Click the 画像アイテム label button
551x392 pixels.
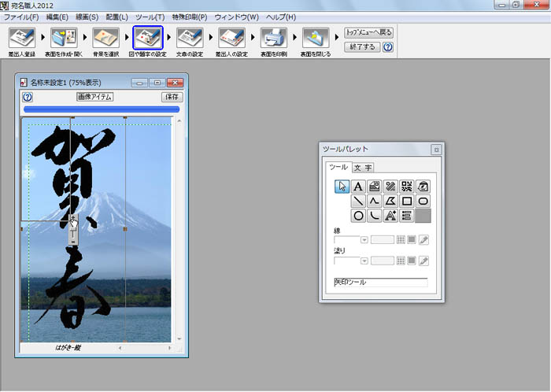click(94, 97)
